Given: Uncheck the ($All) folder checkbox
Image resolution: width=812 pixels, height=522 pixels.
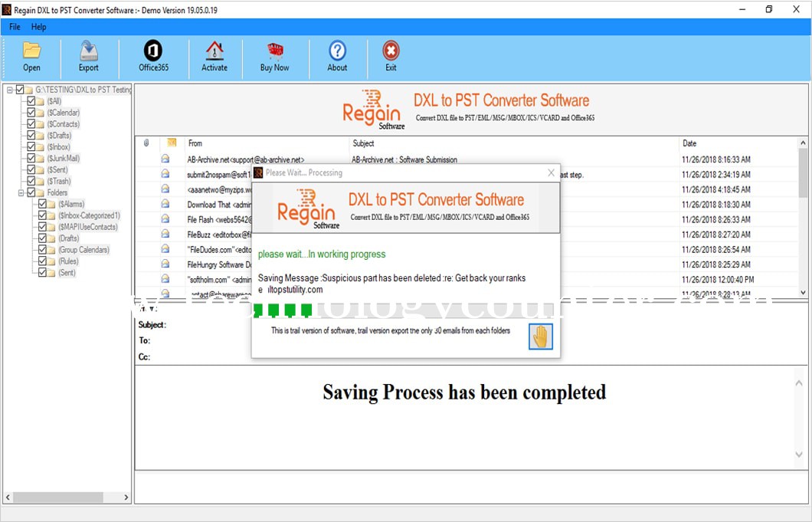Looking at the screenshot, I should [x=31, y=101].
